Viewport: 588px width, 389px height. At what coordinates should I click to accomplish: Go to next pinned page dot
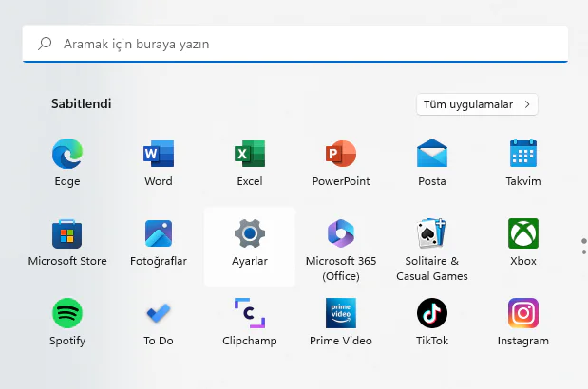[x=584, y=252]
